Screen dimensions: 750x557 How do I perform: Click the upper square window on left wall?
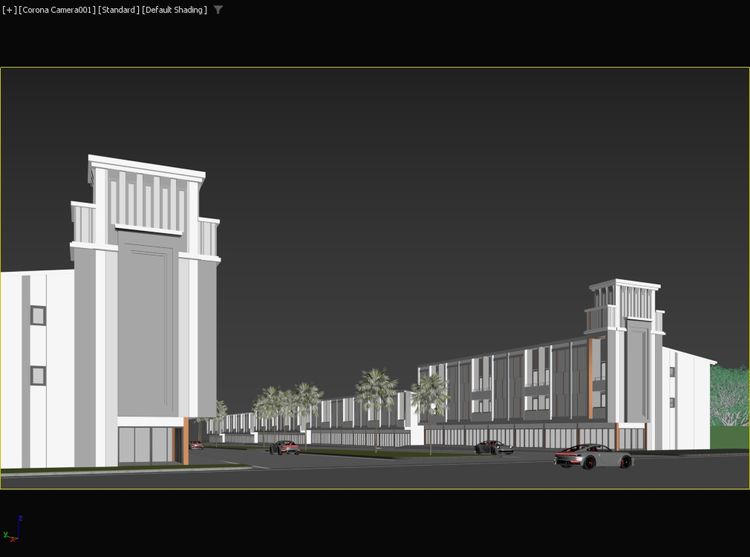click(x=38, y=315)
